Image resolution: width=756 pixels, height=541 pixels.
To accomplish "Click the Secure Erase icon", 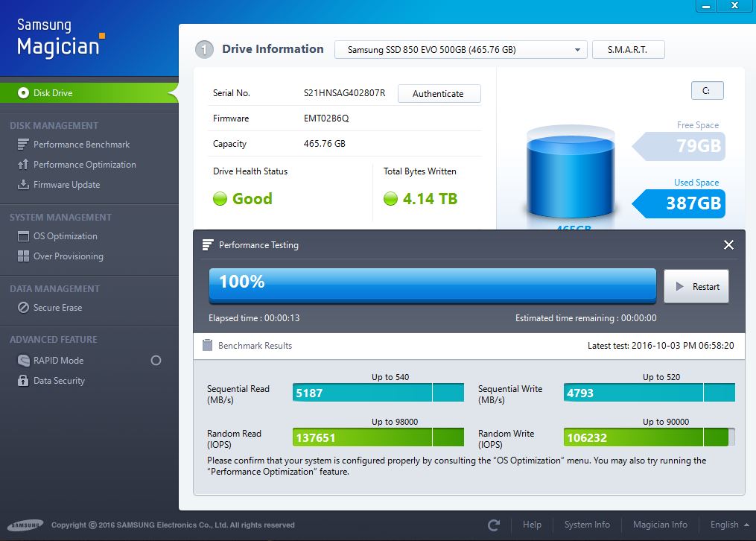I will tap(22, 308).
